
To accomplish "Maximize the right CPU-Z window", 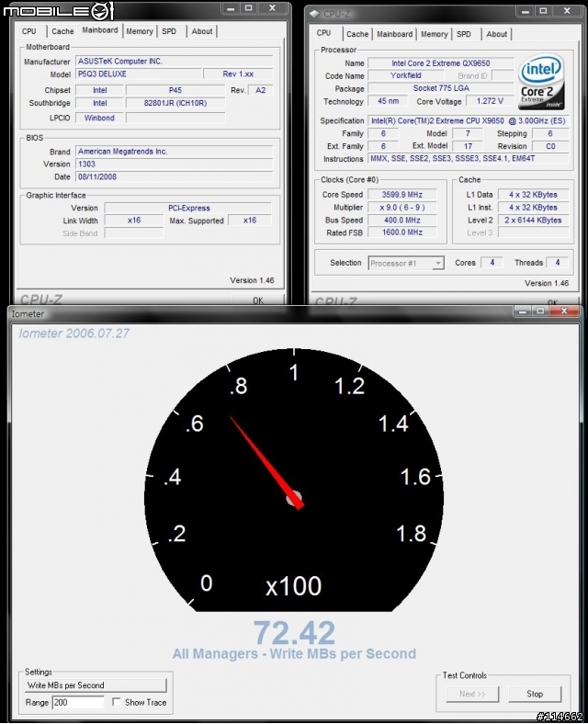I will coord(543,11).
